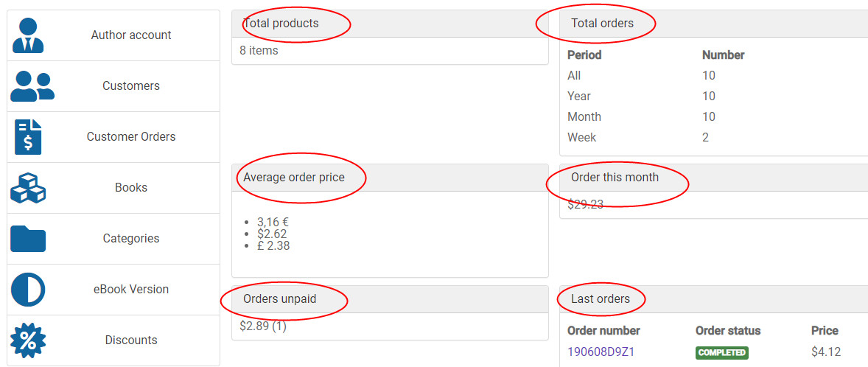
Task: Click the Categories folder icon
Action: click(28, 239)
